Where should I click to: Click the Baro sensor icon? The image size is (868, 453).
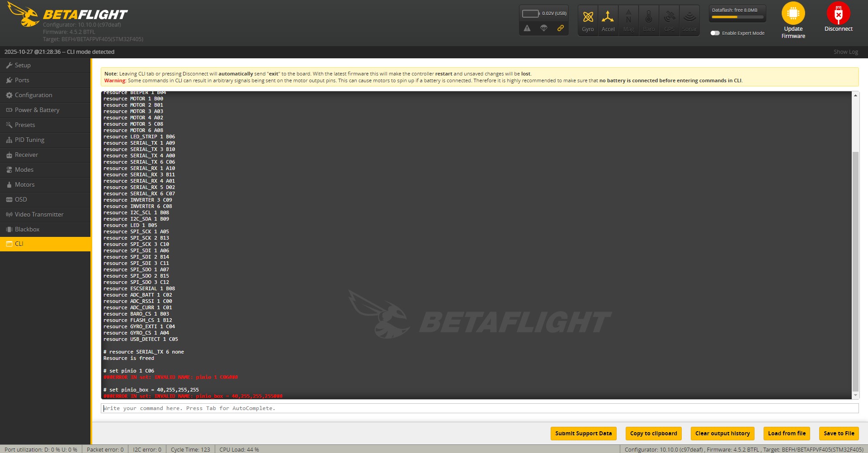point(649,18)
